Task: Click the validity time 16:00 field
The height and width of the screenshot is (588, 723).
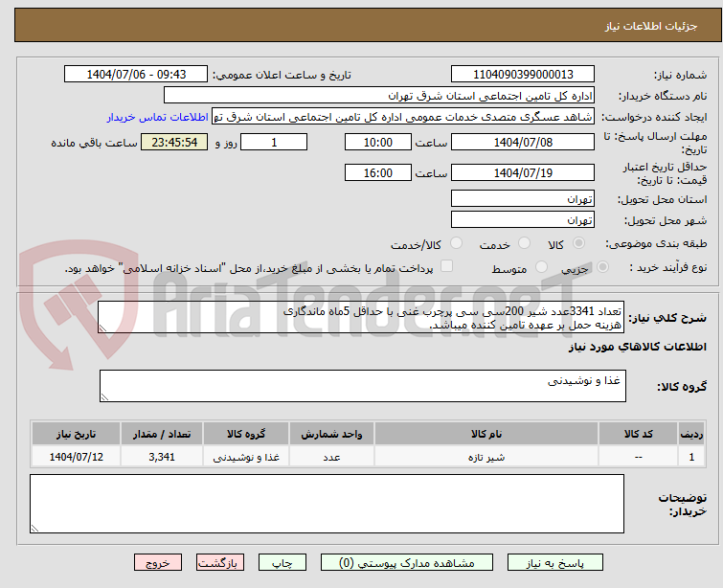Action: tap(378, 172)
